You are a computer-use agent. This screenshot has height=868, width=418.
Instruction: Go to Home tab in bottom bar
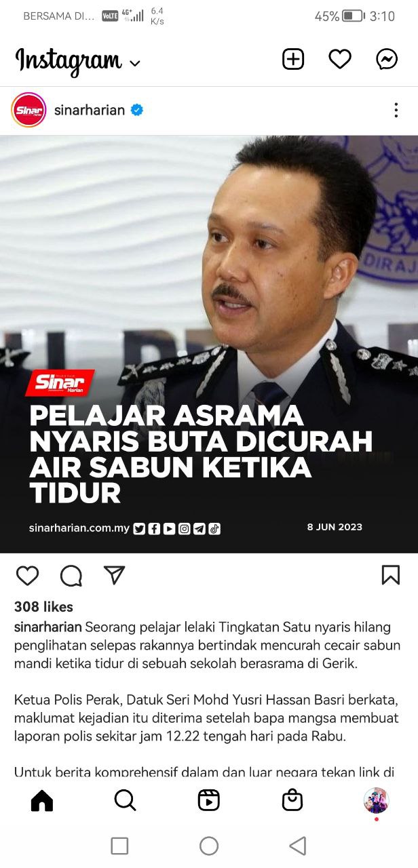click(42, 801)
